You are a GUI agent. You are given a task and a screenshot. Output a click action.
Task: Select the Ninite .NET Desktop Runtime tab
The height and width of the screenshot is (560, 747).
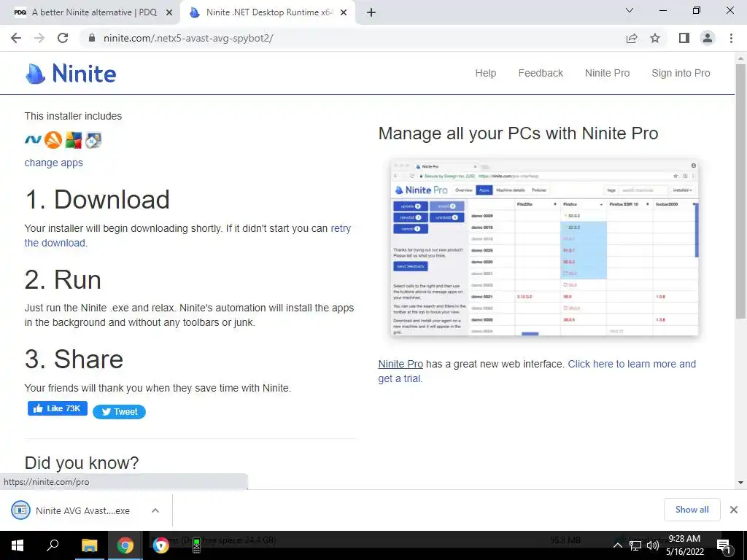point(267,13)
